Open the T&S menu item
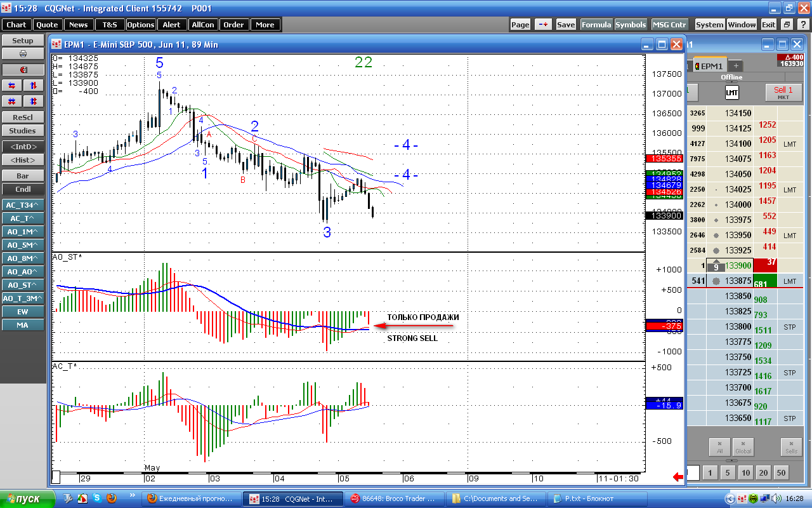This screenshot has height=508, width=812. [110, 25]
